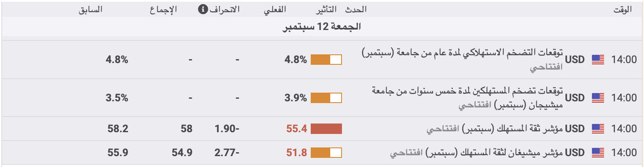644x167 pixels.
Task: Click the السابق column header
Action: (91, 9)
